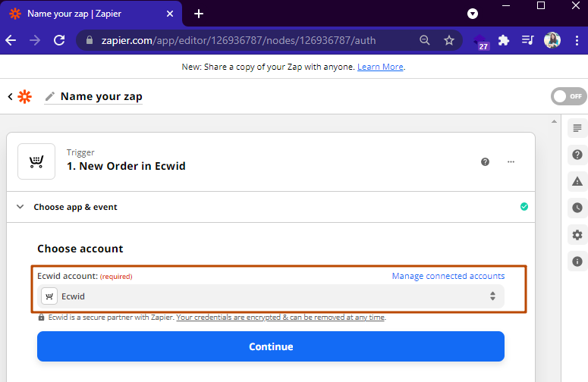Click the browser back arrow

point(11,40)
